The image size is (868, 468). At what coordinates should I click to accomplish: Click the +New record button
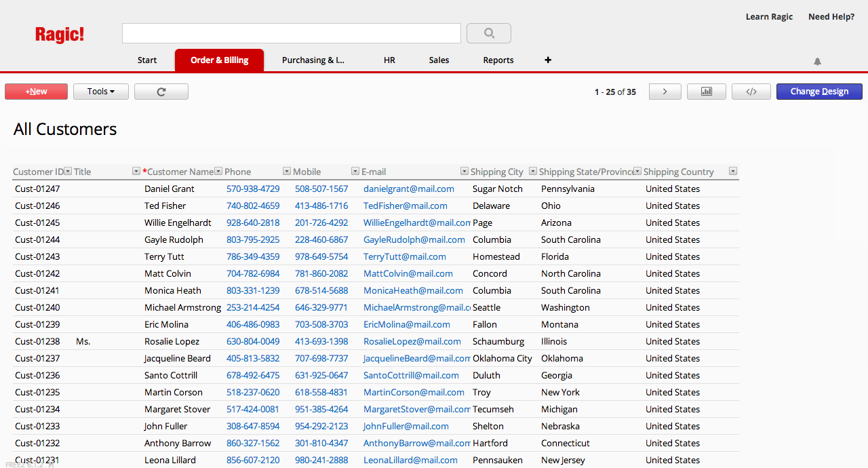pyautogui.click(x=37, y=92)
